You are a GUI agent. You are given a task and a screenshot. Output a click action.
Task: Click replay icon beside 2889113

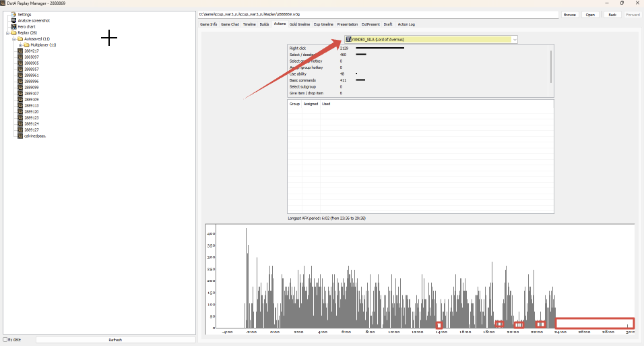click(20, 106)
